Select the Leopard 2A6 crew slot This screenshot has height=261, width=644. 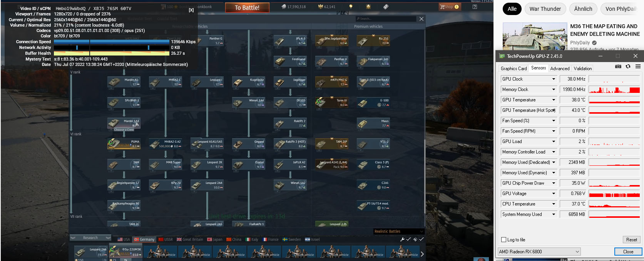click(91, 251)
